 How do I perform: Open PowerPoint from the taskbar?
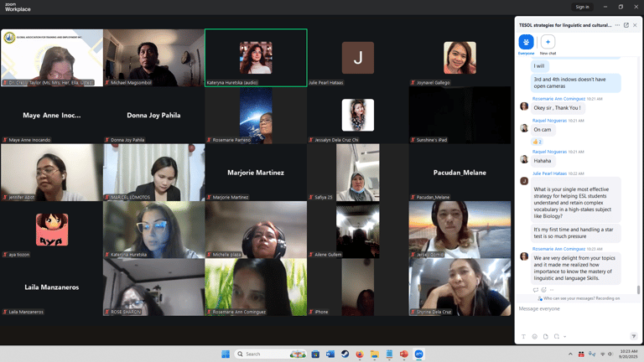[404, 354]
